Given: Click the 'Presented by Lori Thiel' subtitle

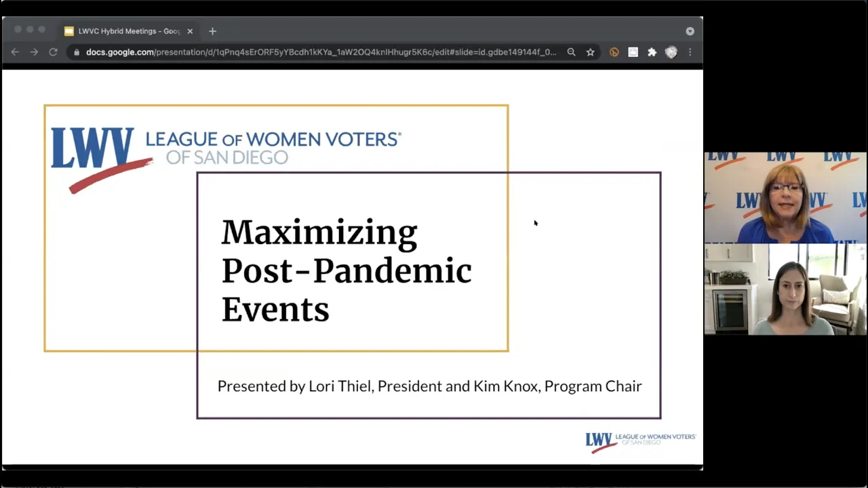Looking at the screenshot, I should tap(429, 386).
